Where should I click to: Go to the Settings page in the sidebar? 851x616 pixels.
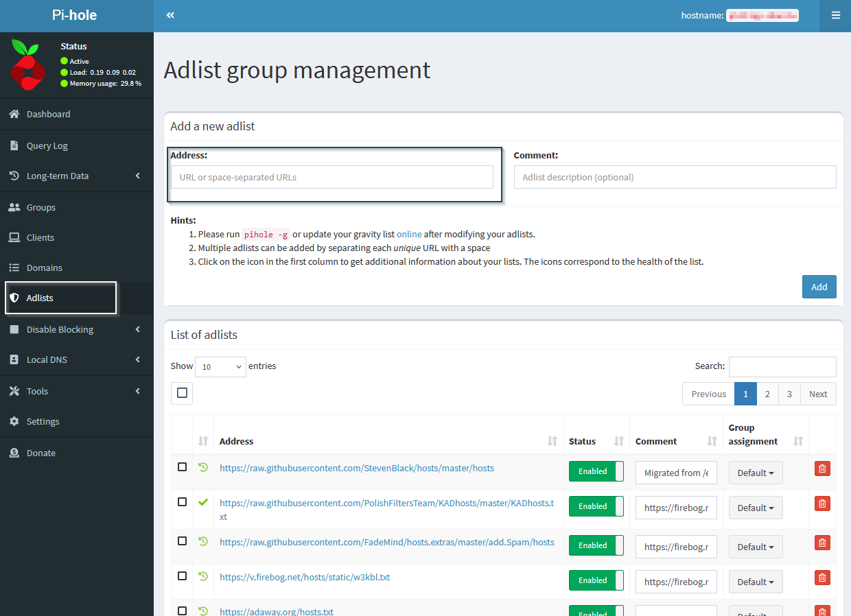(43, 421)
